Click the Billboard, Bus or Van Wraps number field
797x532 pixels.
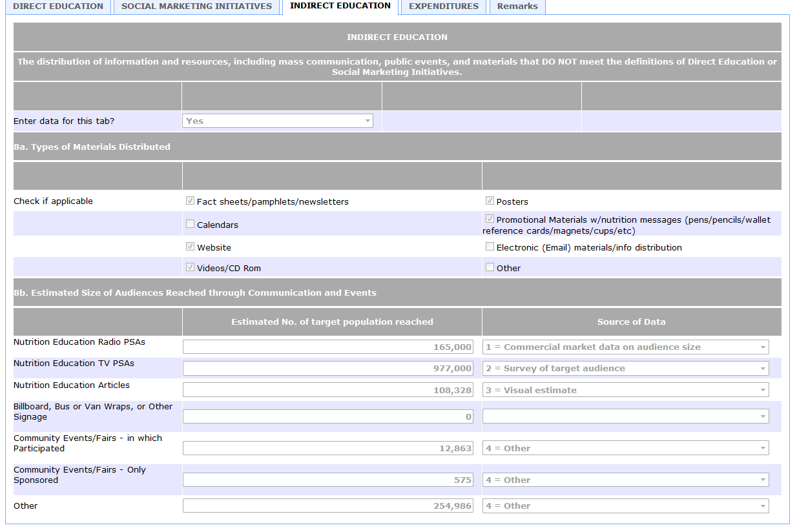[328, 416]
